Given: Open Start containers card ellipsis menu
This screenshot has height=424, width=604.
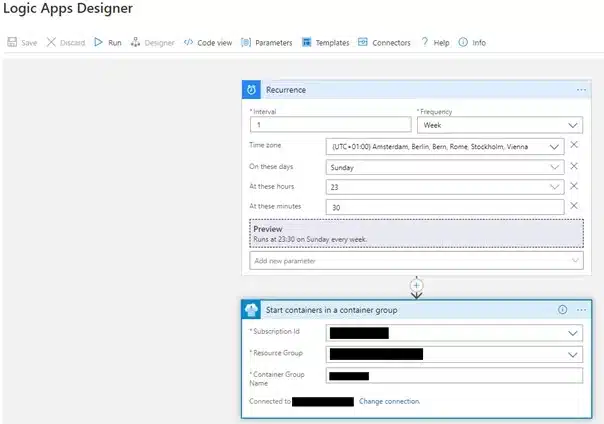Looking at the screenshot, I should (581, 310).
